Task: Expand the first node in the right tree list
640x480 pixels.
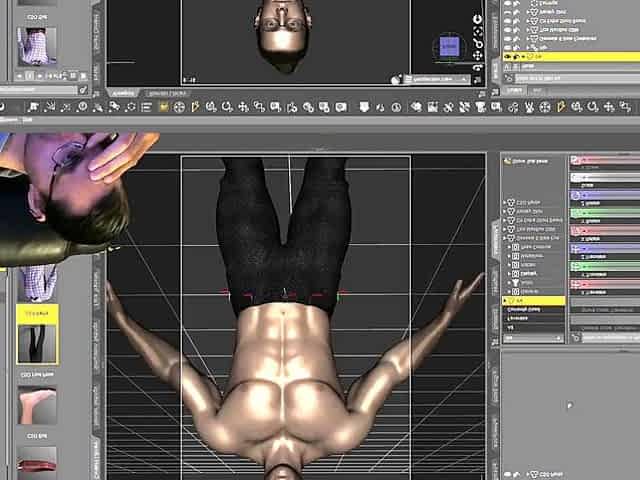Action: [x=507, y=200]
